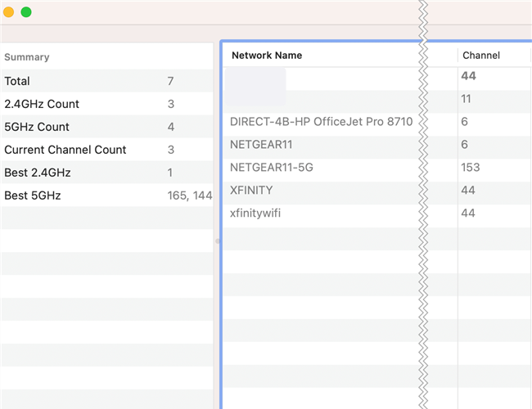532x409 pixels.
Task: Click the Summary section header
Action: click(27, 57)
